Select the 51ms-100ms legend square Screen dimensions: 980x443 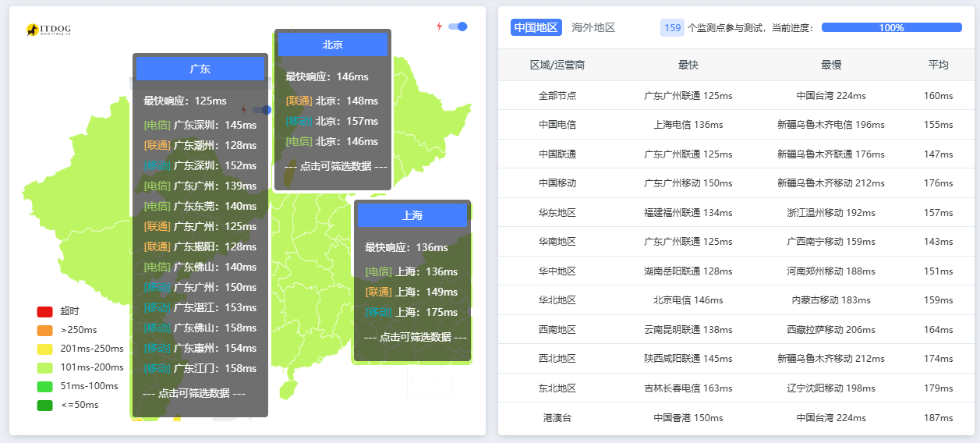point(44,386)
